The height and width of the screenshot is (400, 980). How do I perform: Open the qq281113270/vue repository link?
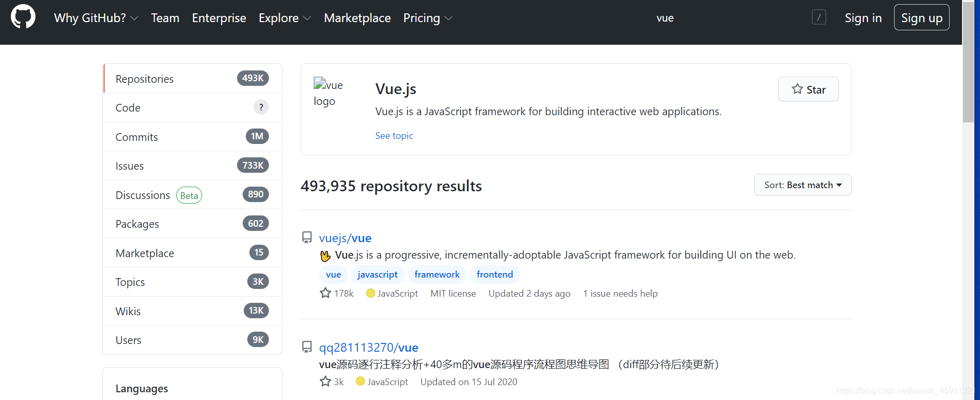click(x=369, y=348)
